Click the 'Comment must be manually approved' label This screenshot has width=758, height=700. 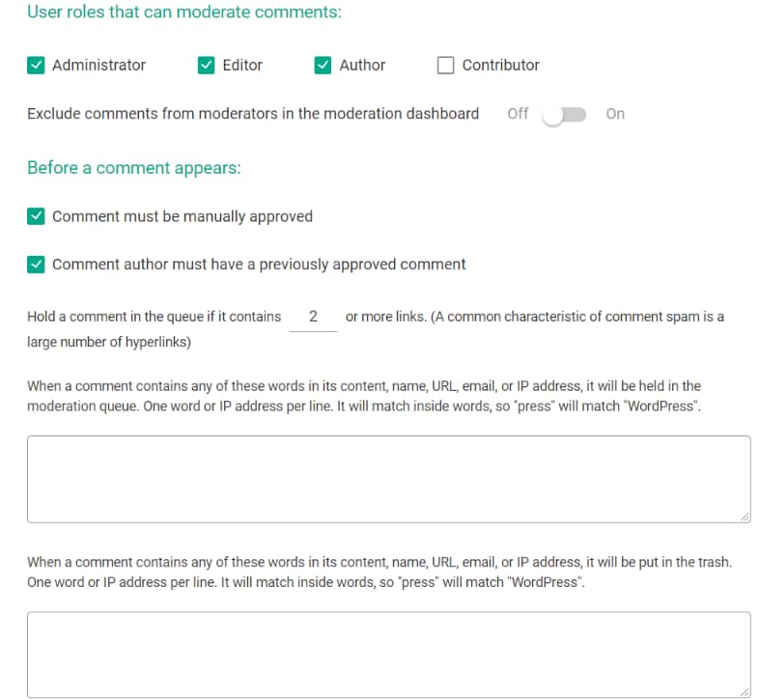[x=182, y=216]
